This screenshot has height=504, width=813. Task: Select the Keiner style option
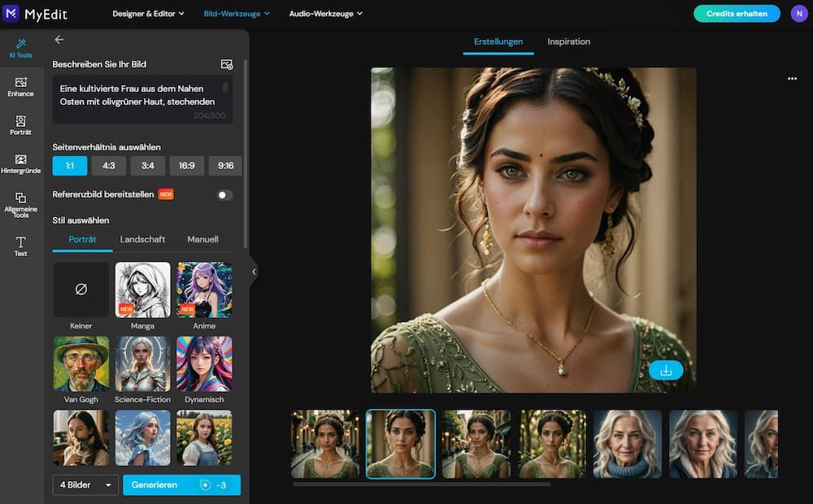tap(80, 289)
